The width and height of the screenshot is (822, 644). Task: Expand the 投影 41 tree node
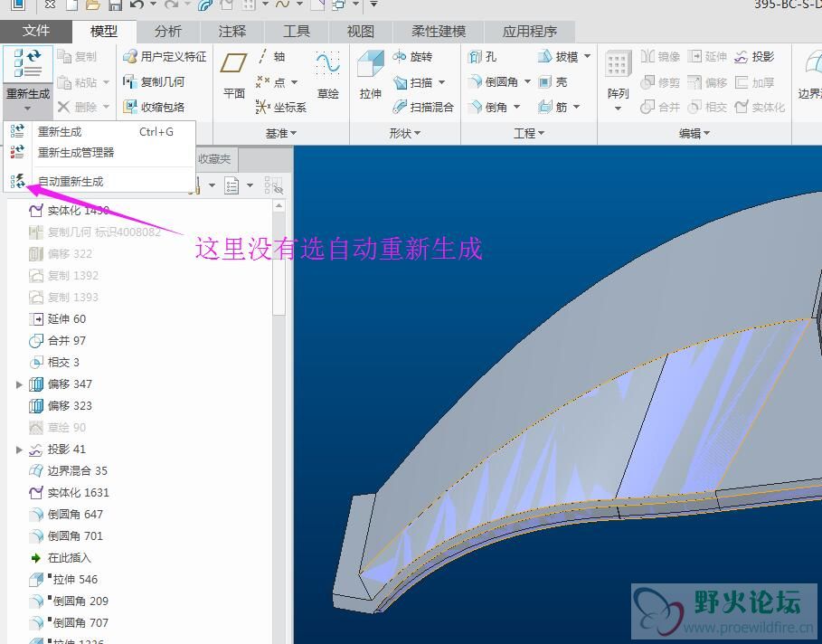pos(19,450)
